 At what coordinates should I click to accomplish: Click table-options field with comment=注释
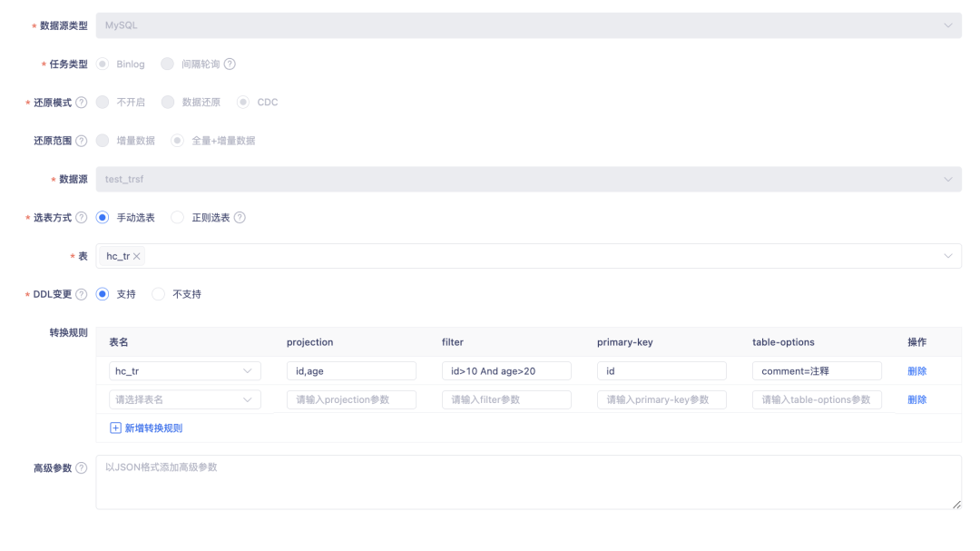(x=817, y=371)
